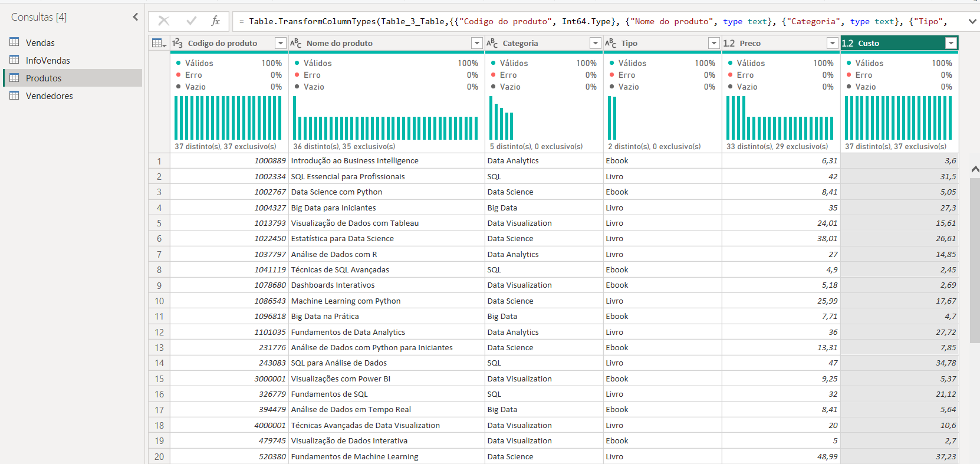Open the filter dropdown for Codigo do produto

tap(281, 43)
